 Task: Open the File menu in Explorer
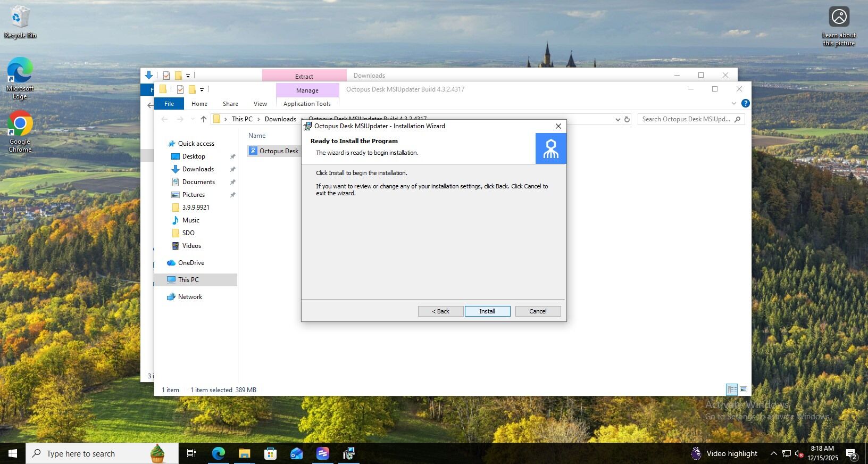pyautogui.click(x=169, y=104)
